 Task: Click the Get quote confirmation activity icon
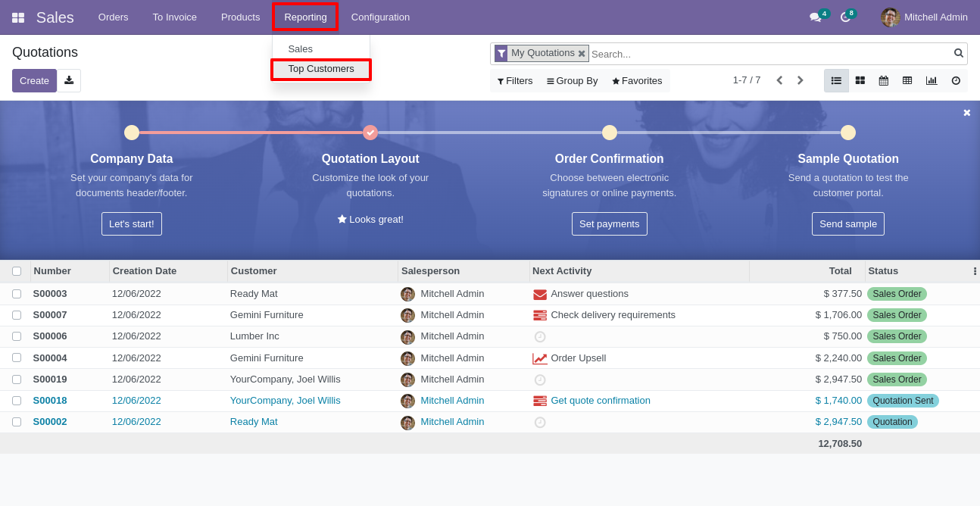click(x=540, y=401)
